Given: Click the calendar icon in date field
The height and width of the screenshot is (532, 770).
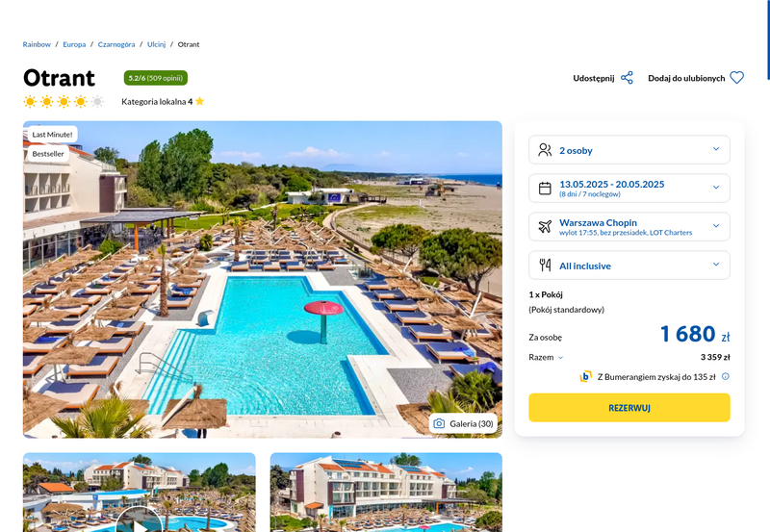Looking at the screenshot, I should coord(545,189).
